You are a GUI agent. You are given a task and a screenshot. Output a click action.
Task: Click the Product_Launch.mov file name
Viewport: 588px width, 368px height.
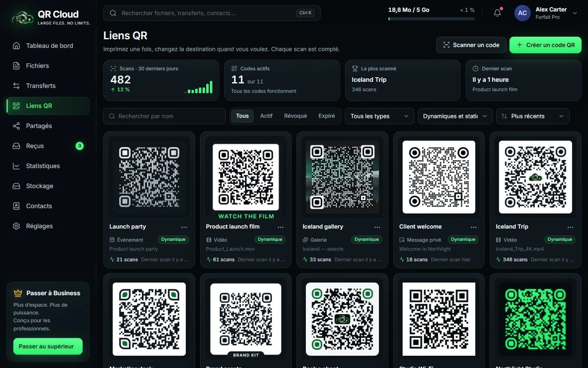(x=230, y=249)
